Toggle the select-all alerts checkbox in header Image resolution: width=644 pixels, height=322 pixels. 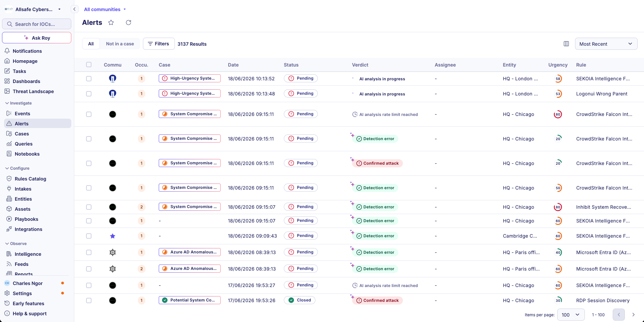tap(89, 65)
